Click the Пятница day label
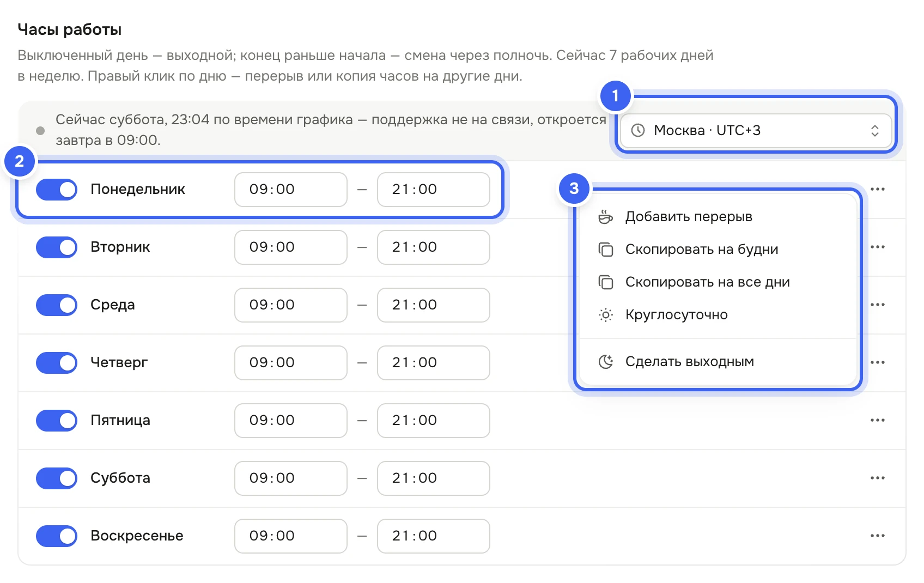Screen dimensions: 924x583 (x=120, y=421)
